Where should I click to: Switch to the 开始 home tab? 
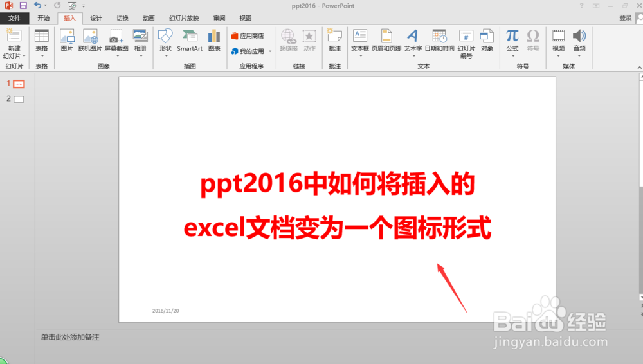pyautogui.click(x=44, y=18)
